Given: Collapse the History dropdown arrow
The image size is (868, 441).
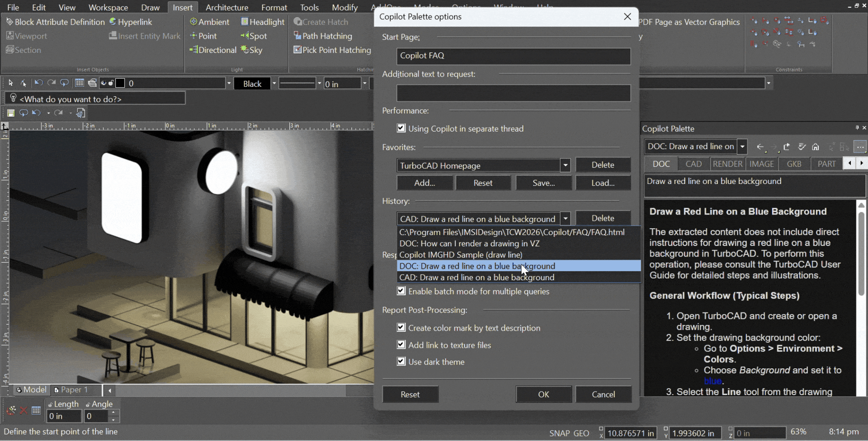Looking at the screenshot, I should point(565,219).
